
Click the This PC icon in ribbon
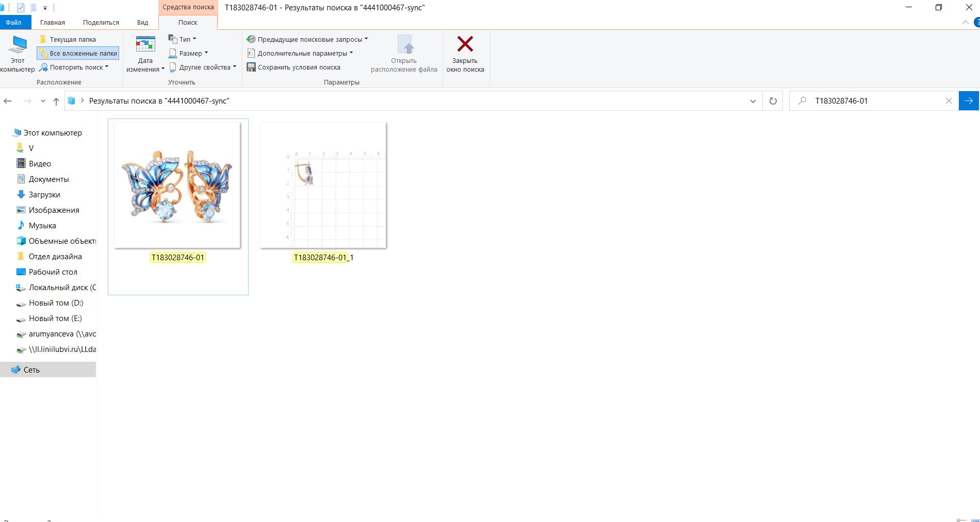click(x=19, y=45)
